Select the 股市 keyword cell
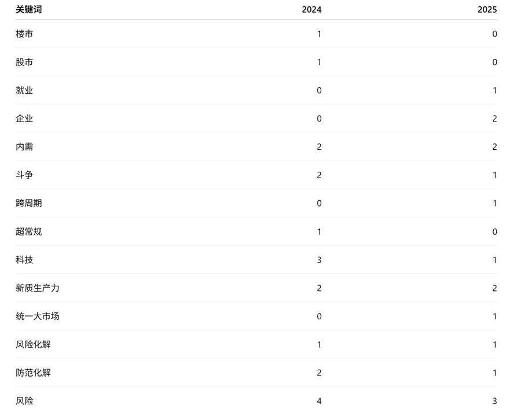This screenshot has height=420, width=521. tap(24, 62)
